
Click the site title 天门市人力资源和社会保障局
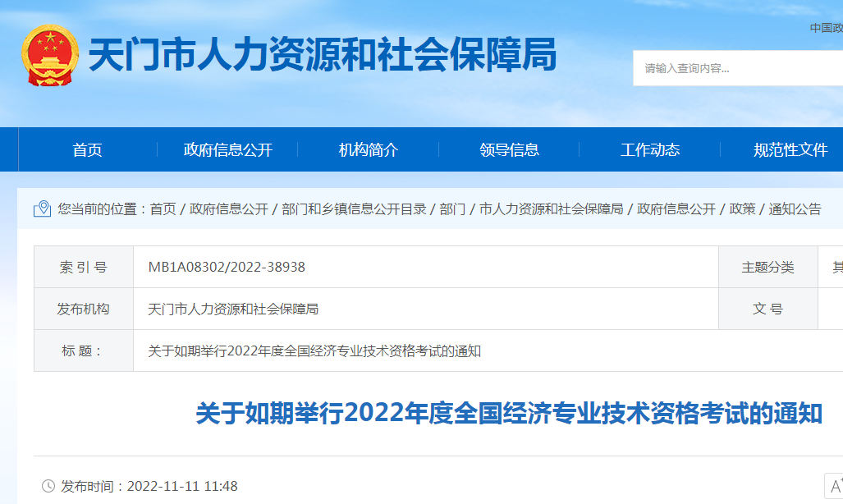323,55
